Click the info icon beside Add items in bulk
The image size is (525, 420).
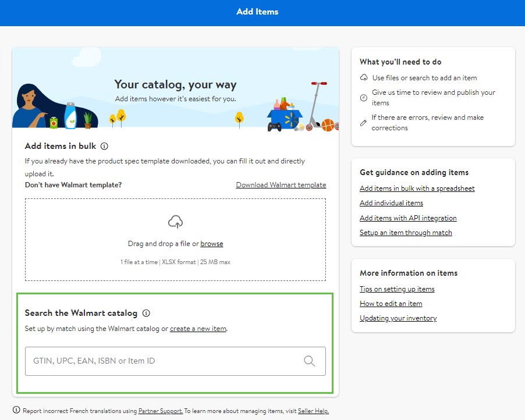point(104,146)
